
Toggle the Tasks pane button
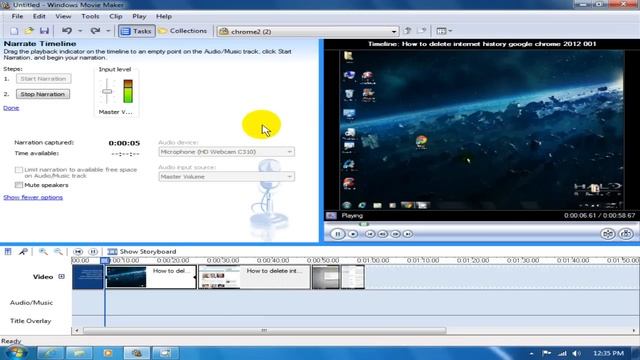137,31
